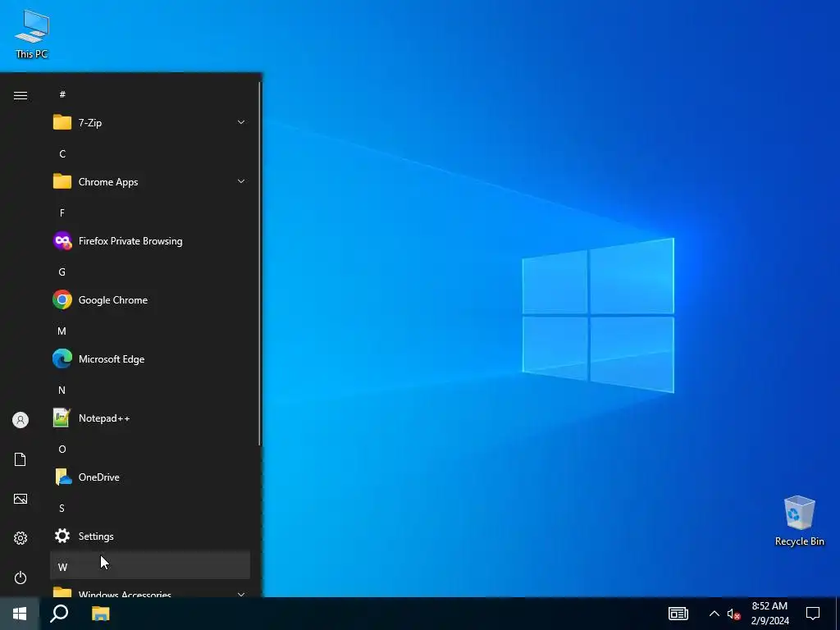This screenshot has width=840, height=630.
Task: Click the letter F section header
Action: (x=150, y=212)
